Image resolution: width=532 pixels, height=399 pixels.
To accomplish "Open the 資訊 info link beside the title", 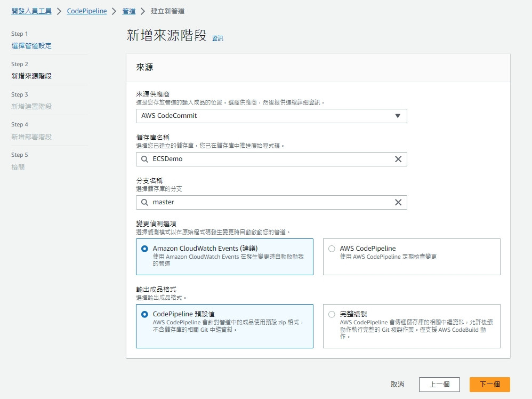I will [x=217, y=38].
